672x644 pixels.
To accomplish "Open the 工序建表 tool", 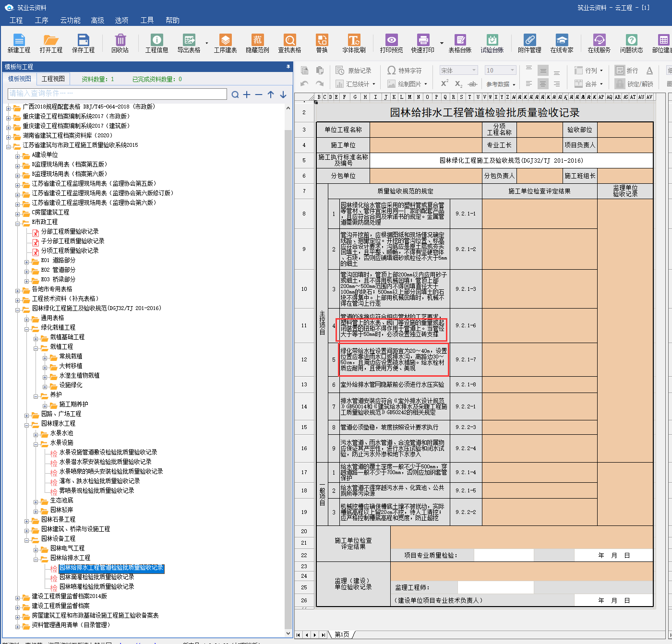I will click(x=225, y=43).
